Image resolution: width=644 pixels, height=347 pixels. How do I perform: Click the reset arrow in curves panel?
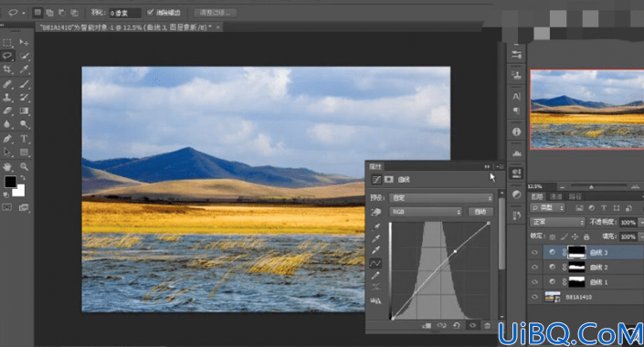click(x=457, y=326)
